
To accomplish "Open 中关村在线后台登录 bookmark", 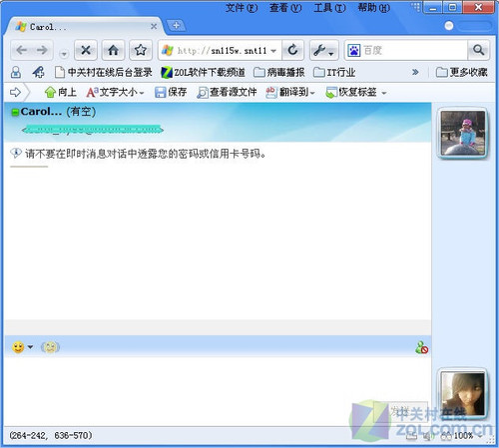I will pos(104,72).
